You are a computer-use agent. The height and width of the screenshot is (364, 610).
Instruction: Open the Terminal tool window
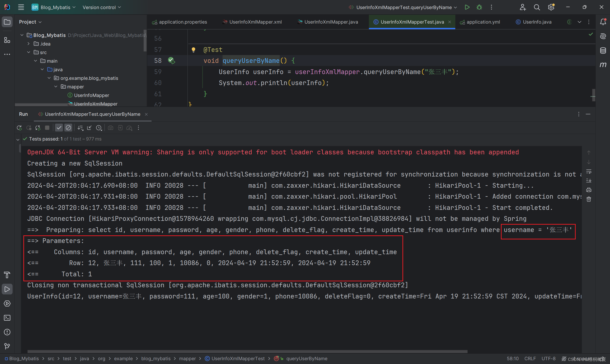[x=7, y=318]
